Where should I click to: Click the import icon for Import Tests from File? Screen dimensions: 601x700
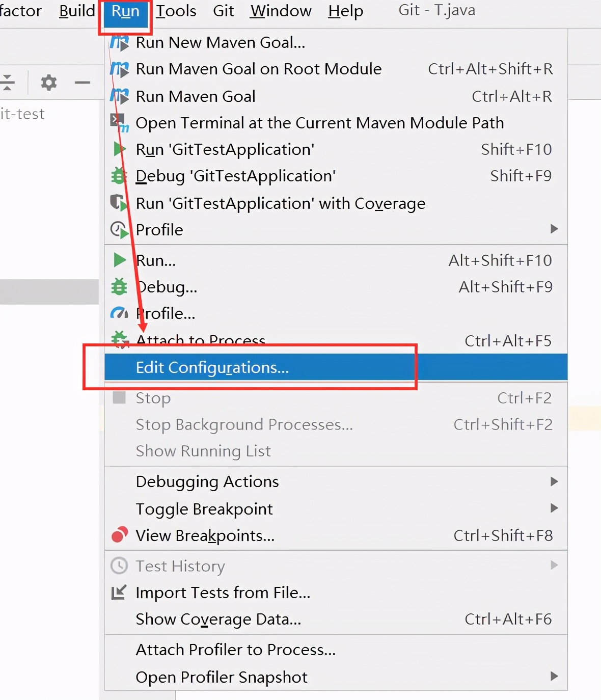coord(119,592)
